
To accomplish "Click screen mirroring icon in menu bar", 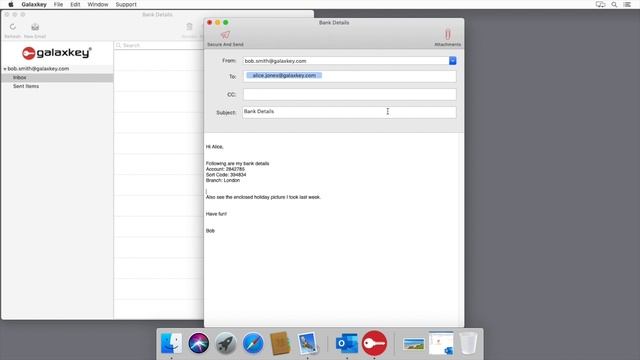I will (x=600, y=4).
